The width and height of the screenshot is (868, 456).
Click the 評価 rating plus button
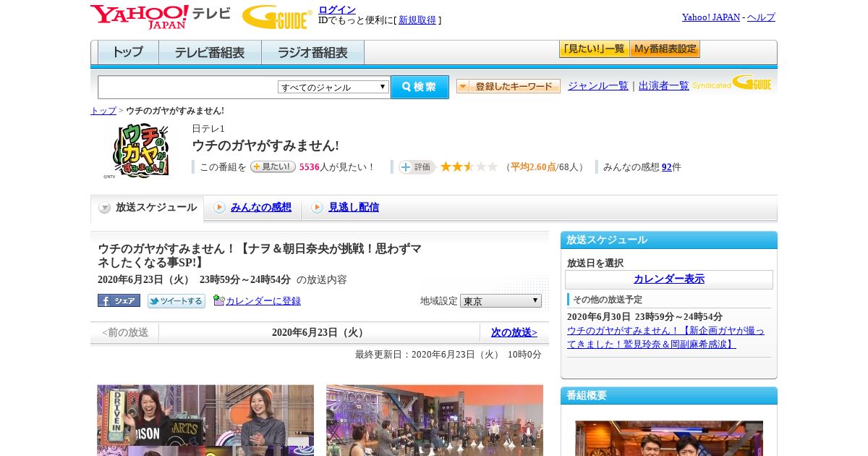417,167
